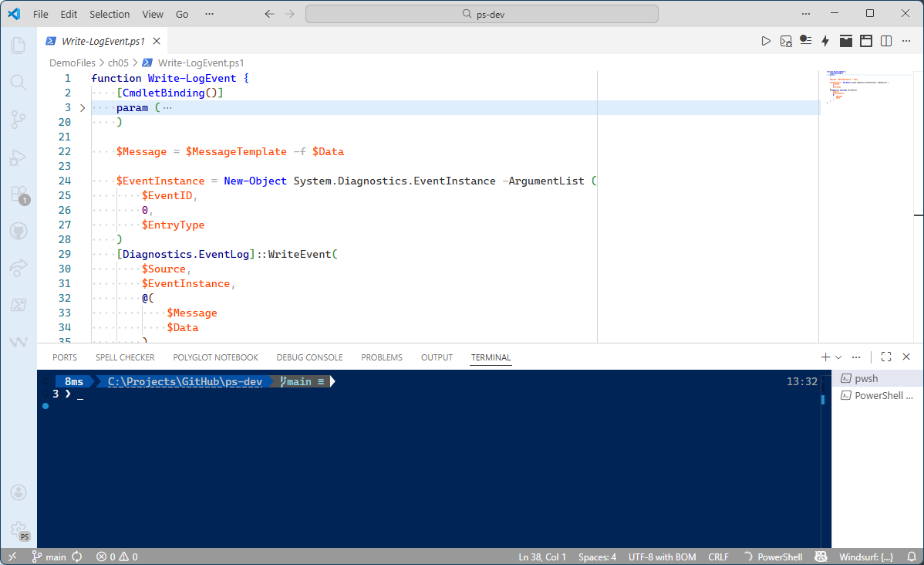Open the GitHub icon in activity bar

18,231
